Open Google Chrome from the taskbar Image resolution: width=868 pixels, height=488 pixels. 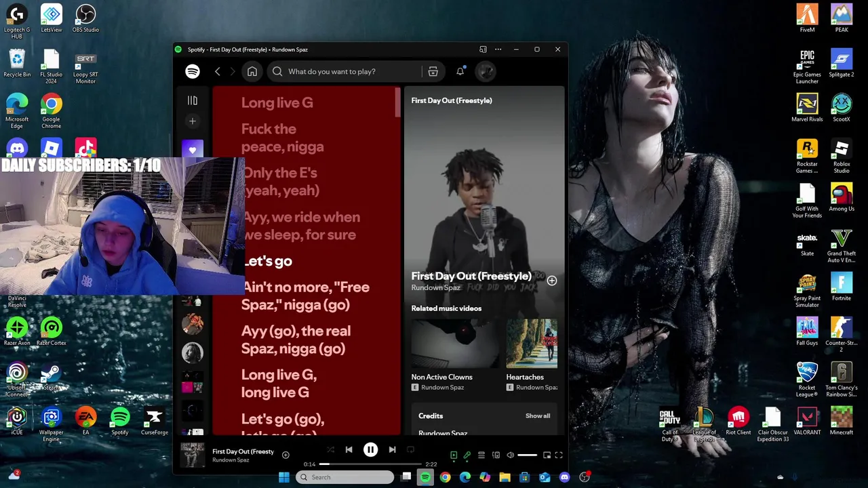click(445, 477)
